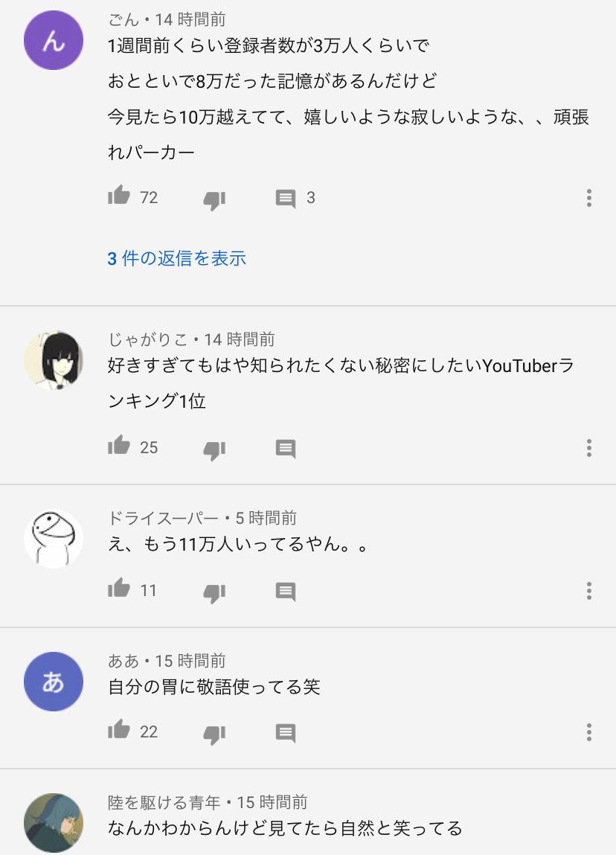Like ああ's comment with 22 likes
Image resolution: width=616 pixels, height=855 pixels.
pyautogui.click(x=119, y=729)
